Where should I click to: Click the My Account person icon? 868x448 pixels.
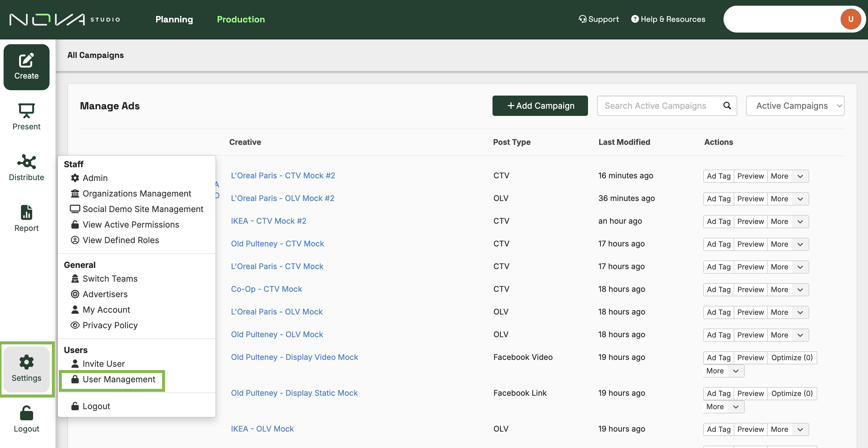pyautogui.click(x=75, y=309)
